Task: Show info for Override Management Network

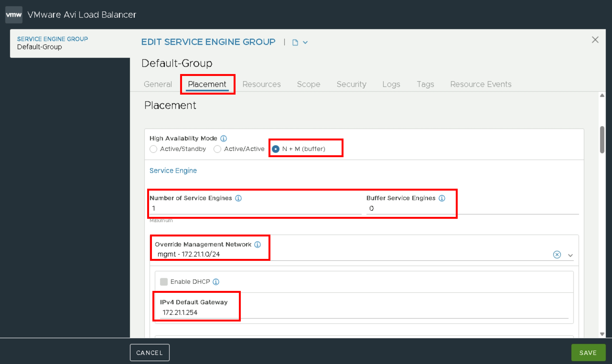Action: click(257, 245)
